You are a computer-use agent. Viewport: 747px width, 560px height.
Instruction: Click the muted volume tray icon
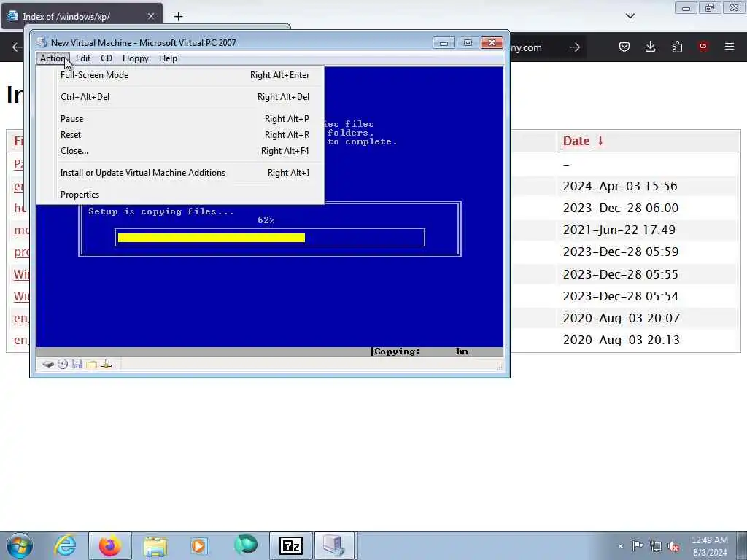673,546
